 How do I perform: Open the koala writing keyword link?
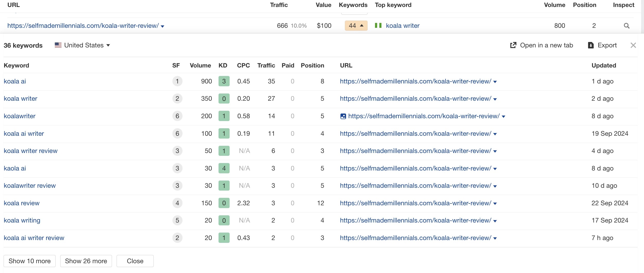point(22,220)
